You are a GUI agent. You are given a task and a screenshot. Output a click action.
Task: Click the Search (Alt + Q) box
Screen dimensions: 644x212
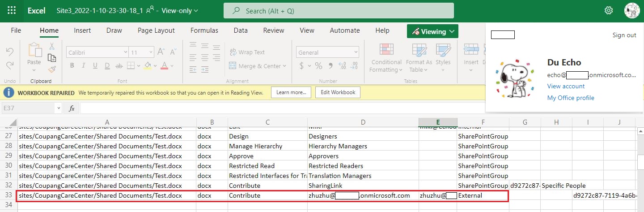(339, 10)
